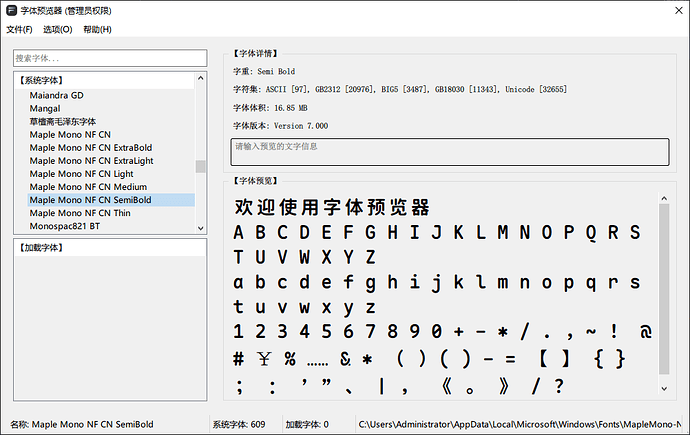Click the 搜索字体 search field

pyautogui.click(x=110, y=58)
